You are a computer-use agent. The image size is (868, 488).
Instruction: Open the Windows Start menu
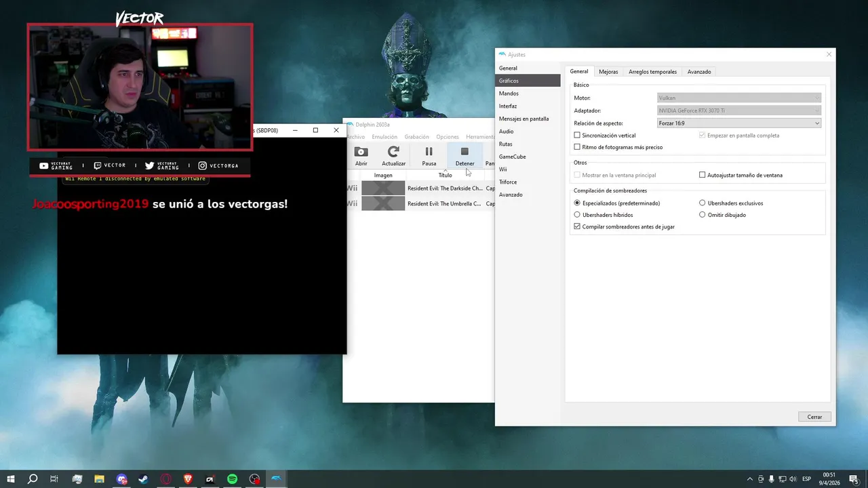coord(11,479)
